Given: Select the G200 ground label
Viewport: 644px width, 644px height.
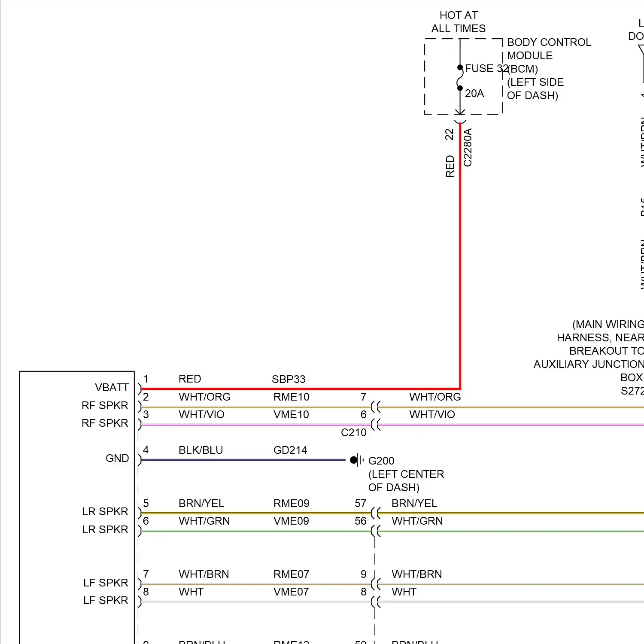Looking at the screenshot, I should point(381,461).
